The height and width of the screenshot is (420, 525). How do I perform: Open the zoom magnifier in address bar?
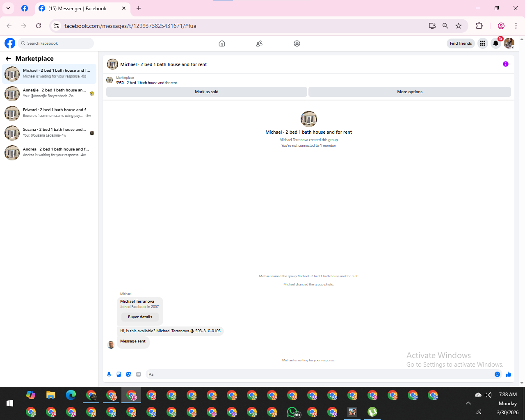pos(445,26)
